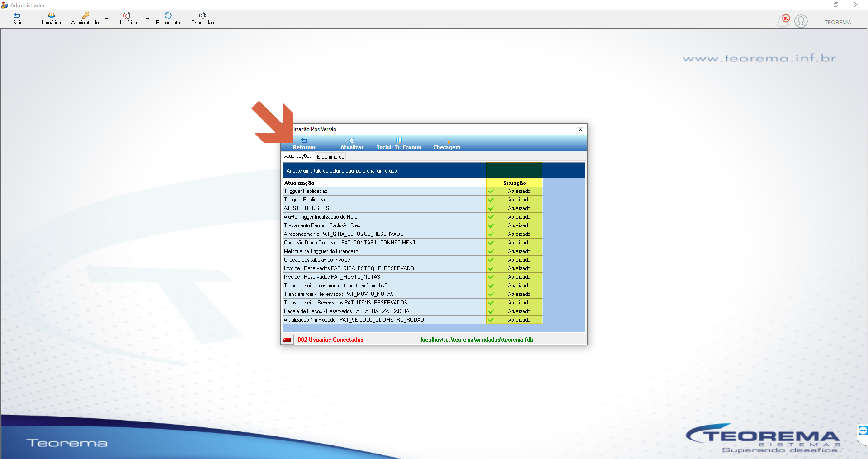Click Atualizado status for Travamento Período
The height and width of the screenshot is (459, 868).
tap(519, 225)
